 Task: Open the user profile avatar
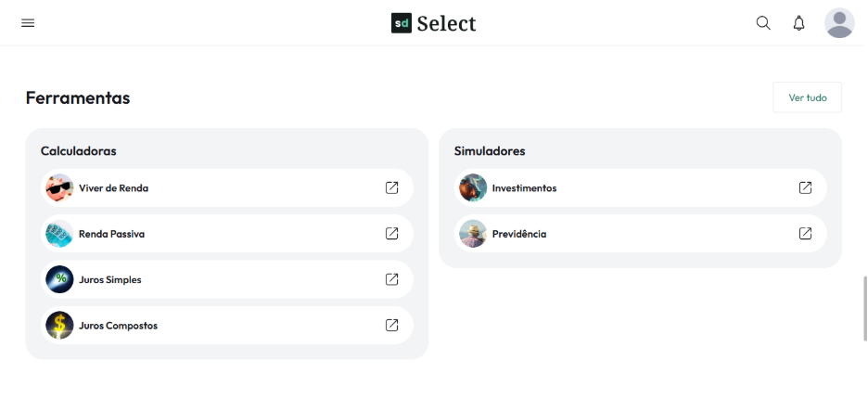[839, 23]
